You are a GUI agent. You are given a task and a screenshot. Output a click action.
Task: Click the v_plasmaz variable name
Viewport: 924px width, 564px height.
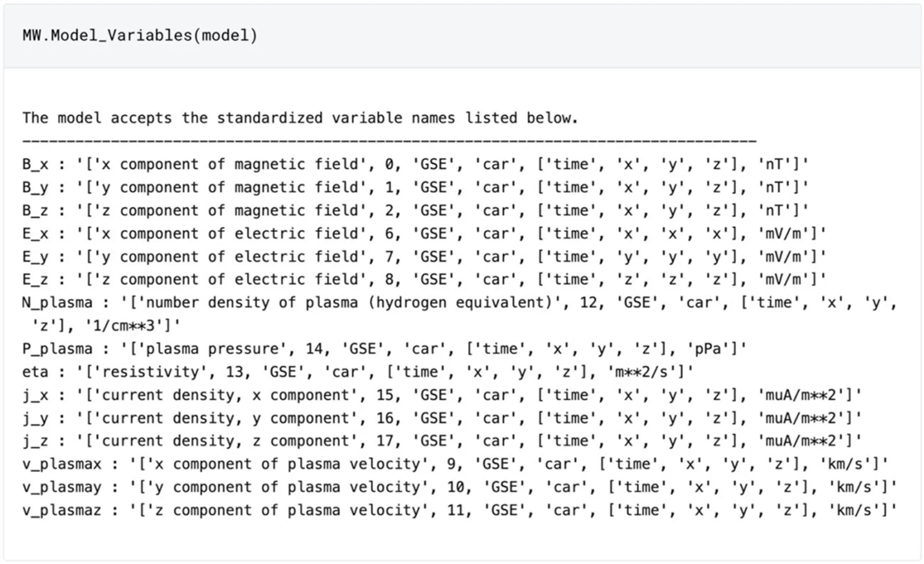(x=62, y=510)
